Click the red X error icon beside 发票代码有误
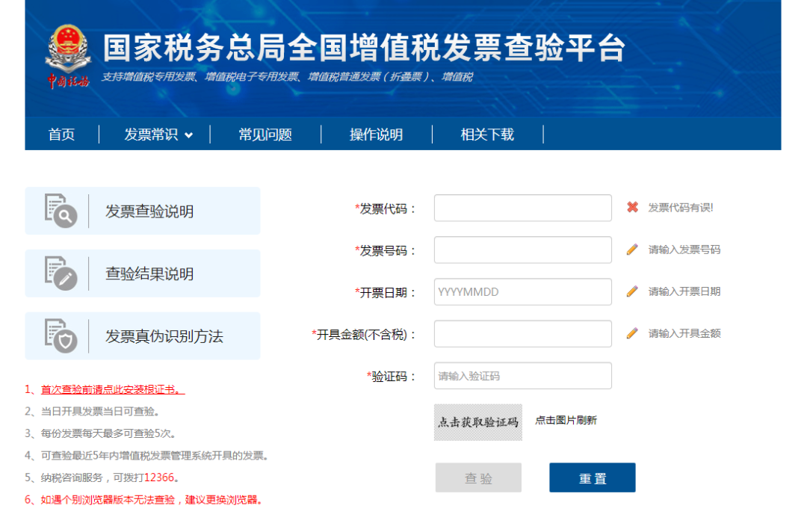 (x=633, y=208)
